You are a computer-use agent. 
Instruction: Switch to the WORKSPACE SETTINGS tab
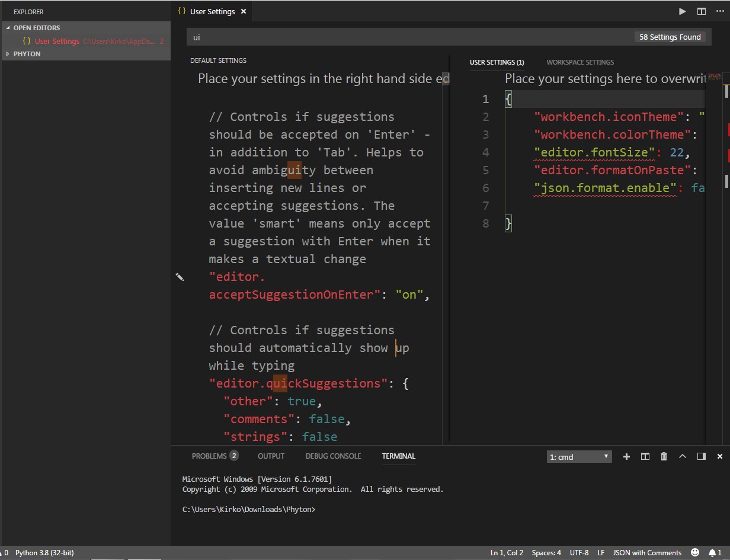pos(580,62)
